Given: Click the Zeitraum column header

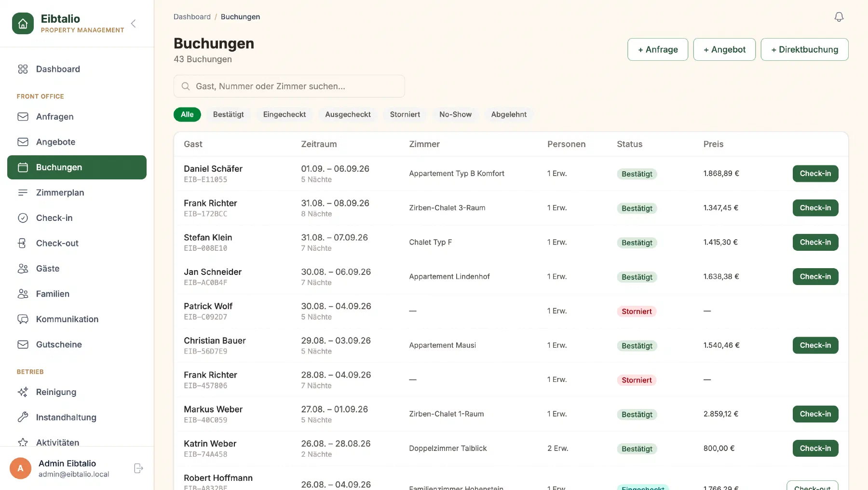Looking at the screenshot, I should (319, 144).
